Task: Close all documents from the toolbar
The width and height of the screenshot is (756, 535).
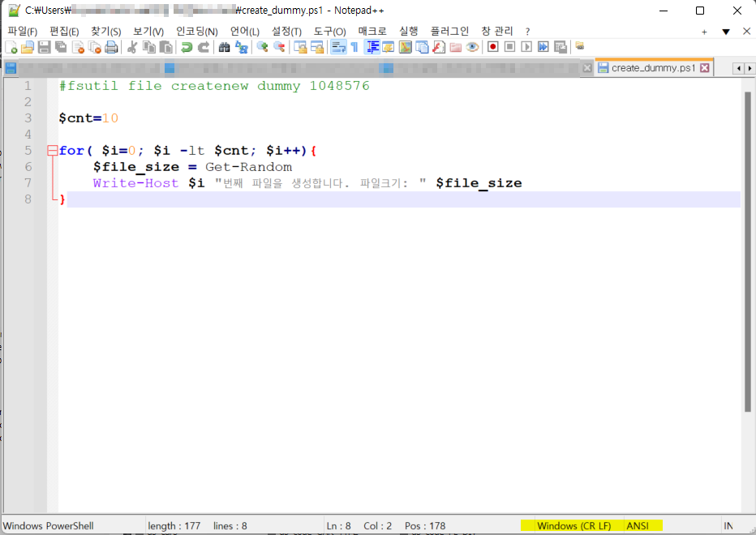Action: click(94, 47)
